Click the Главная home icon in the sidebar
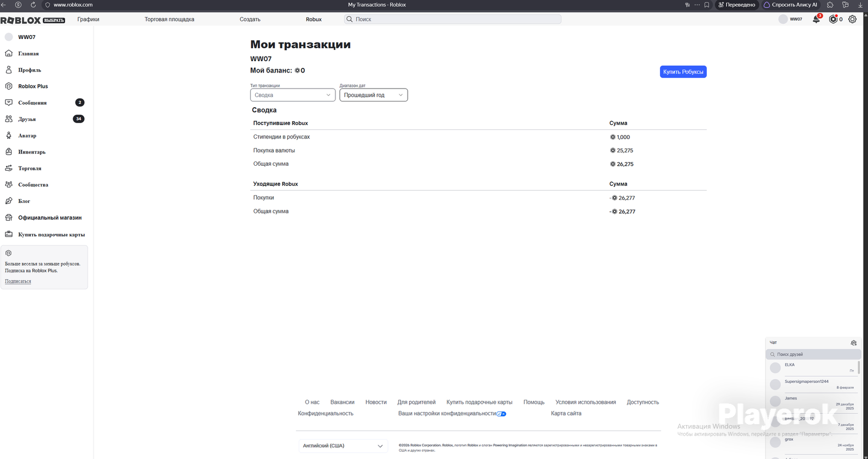 (x=9, y=53)
